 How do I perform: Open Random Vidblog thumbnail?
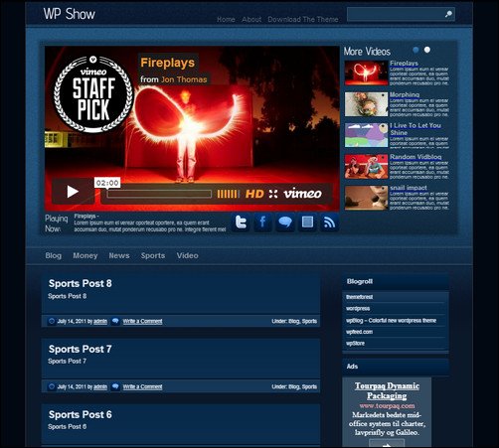click(366, 166)
